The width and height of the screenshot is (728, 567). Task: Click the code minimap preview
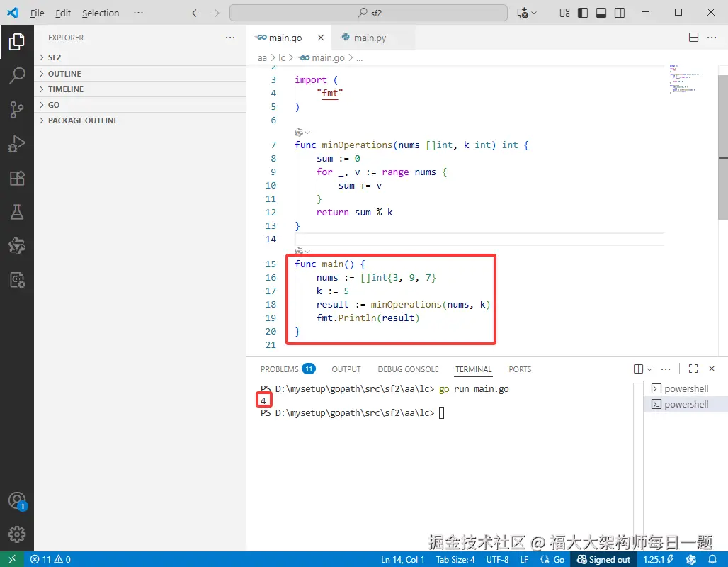pos(686,79)
